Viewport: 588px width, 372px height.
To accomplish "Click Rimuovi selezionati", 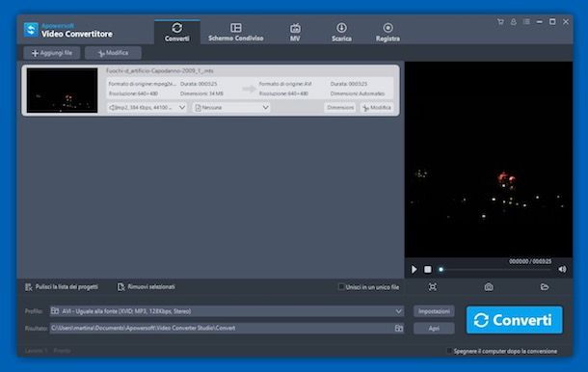I will point(147,287).
